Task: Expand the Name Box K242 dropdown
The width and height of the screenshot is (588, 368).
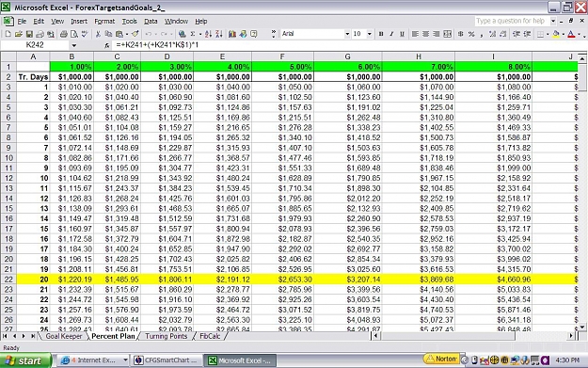Action: pyautogui.click(x=74, y=45)
